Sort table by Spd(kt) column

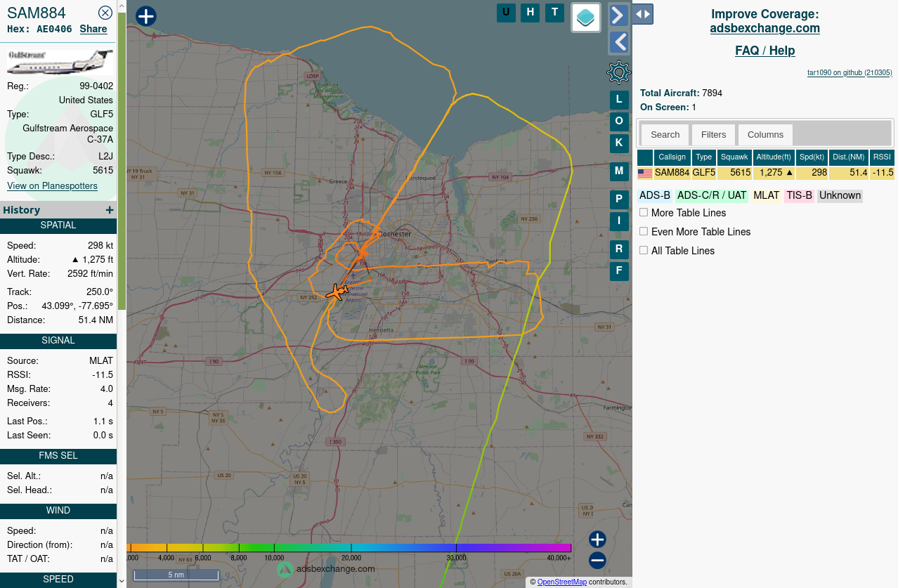click(x=812, y=157)
